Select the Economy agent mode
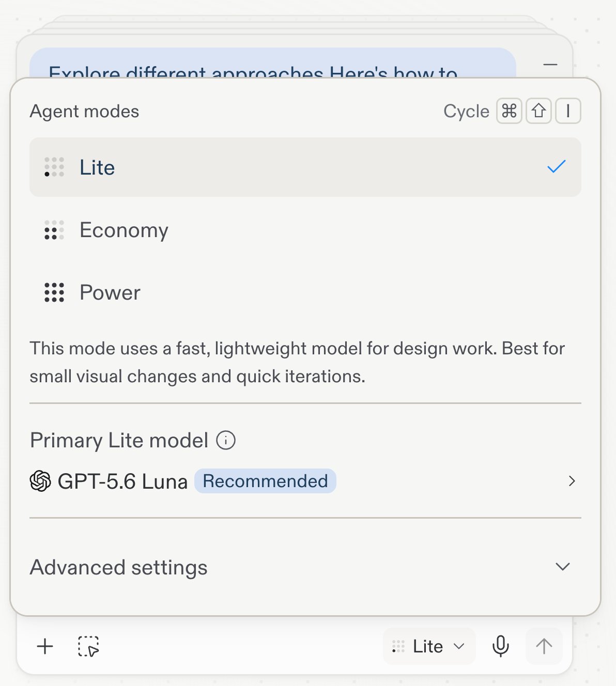 coord(305,230)
